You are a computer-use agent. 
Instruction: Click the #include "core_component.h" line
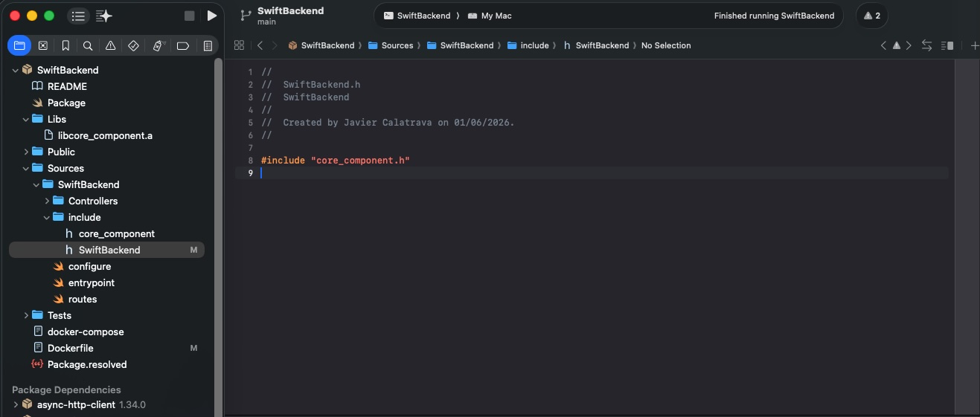336,161
